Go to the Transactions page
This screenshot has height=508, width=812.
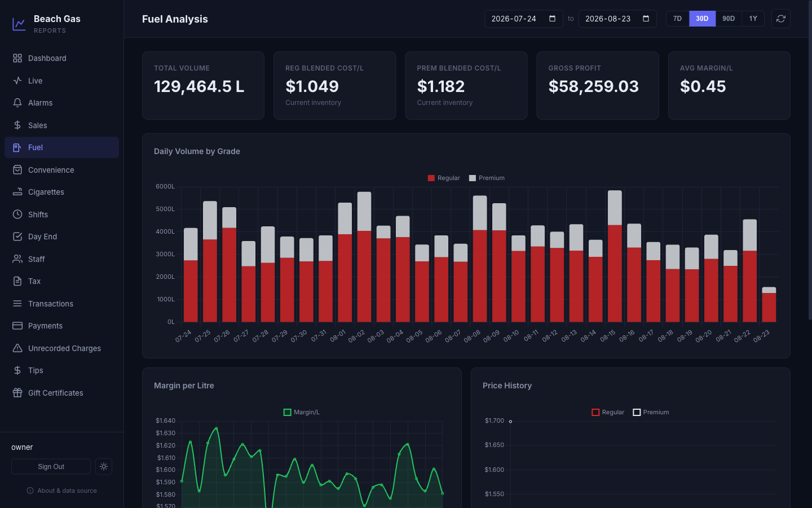pos(62,304)
